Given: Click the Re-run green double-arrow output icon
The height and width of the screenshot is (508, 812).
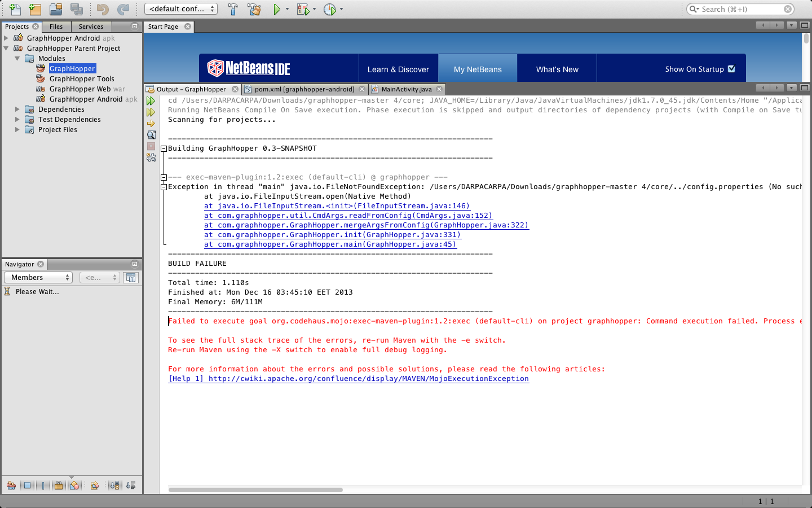Looking at the screenshot, I should pos(151,101).
